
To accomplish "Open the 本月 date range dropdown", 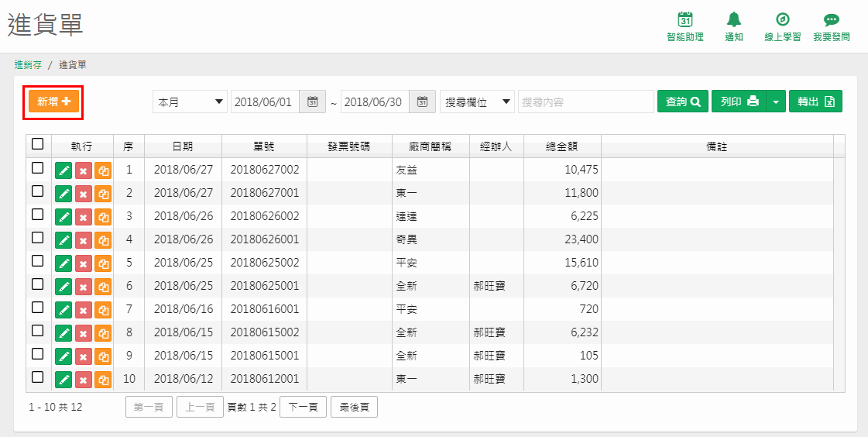I will point(190,102).
